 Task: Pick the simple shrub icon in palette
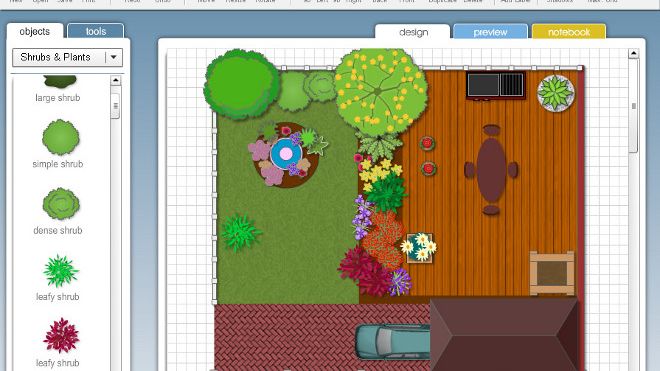coord(61,137)
